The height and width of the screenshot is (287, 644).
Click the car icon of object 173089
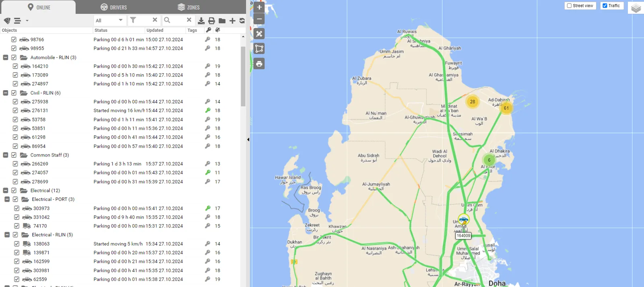point(25,75)
